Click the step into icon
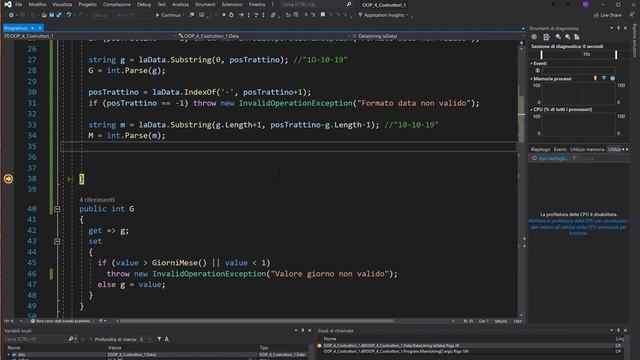 [249, 15]
